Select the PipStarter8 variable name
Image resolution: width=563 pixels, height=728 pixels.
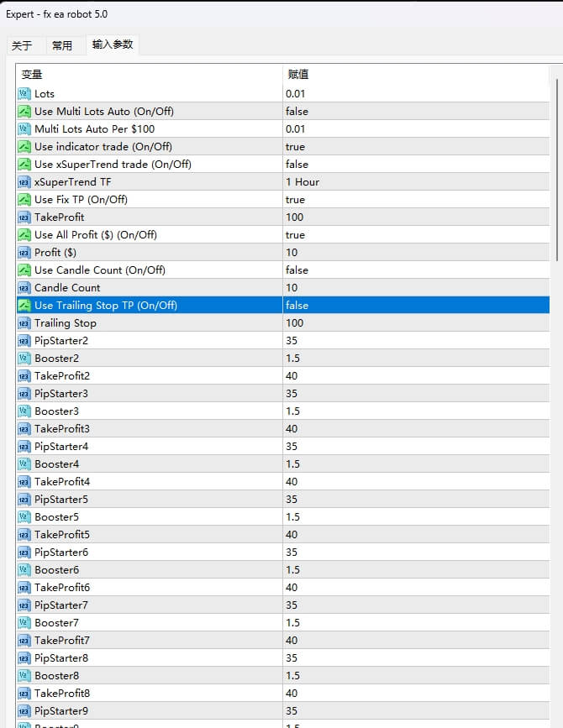pos(61,658)
